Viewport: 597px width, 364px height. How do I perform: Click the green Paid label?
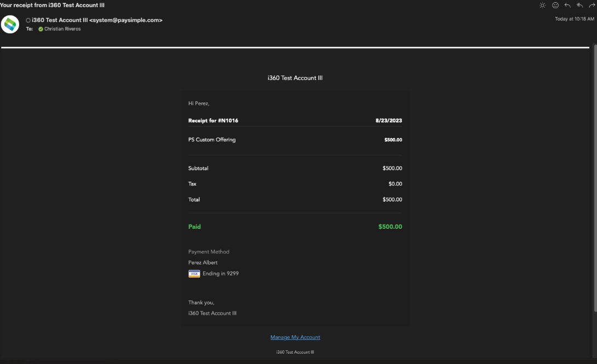194,227
